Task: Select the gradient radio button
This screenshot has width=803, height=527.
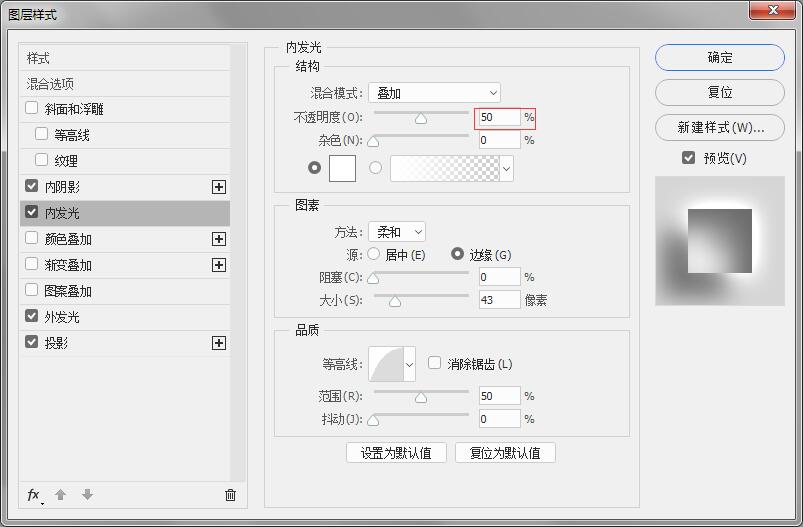Action: tap(375, 167)
